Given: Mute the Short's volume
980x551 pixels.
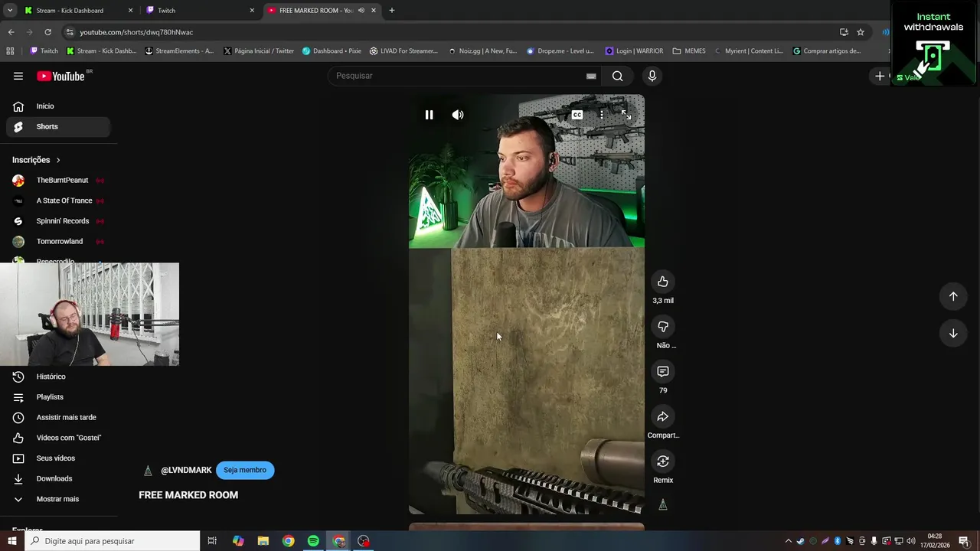Looking at the screenshot, I should point(458,115).
